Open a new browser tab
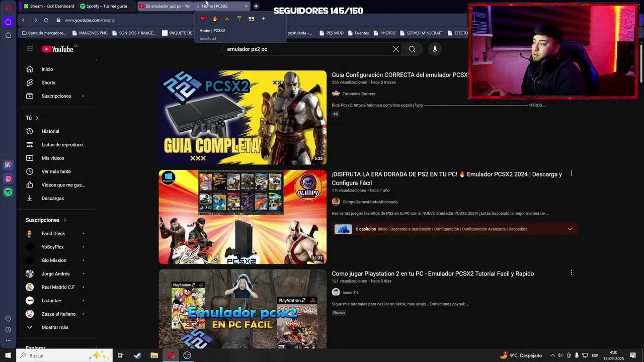 [256, 6]
